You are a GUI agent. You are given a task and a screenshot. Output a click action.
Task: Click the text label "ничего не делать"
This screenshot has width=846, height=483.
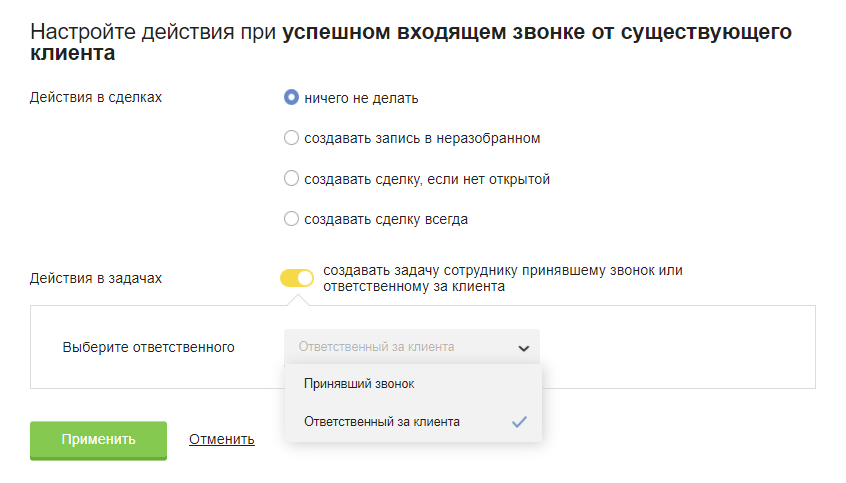(361, 98)
